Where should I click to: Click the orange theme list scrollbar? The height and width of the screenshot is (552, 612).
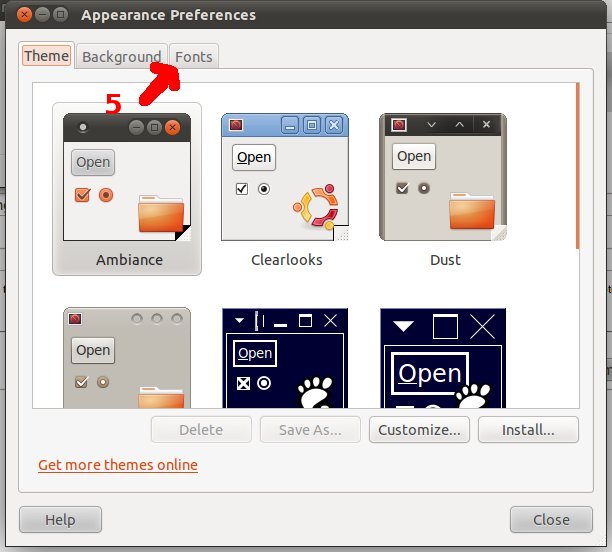pyautogui.click(x=578, y=166)
